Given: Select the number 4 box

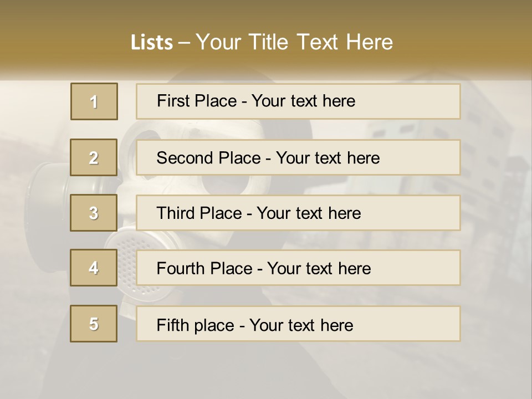Looking at the screenshot, I should [x=94, y=268].
